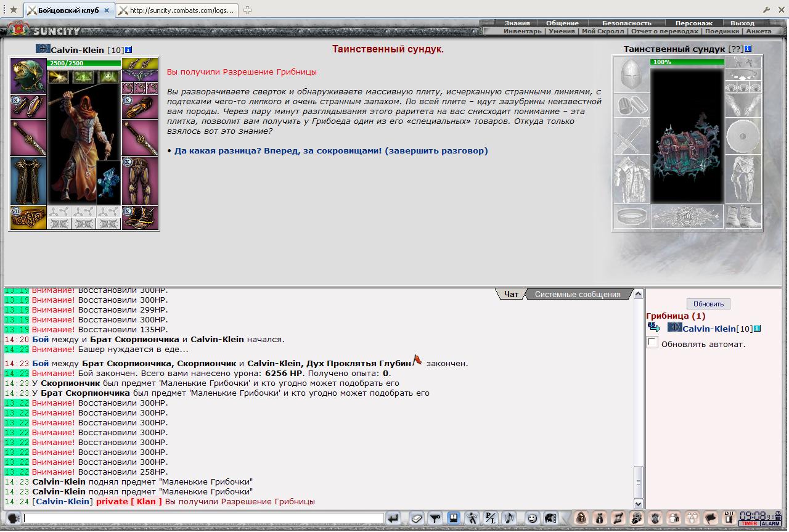The image size is (789, 532).
Task: Click the TIMER label under clock
Action: coord(749,523)
